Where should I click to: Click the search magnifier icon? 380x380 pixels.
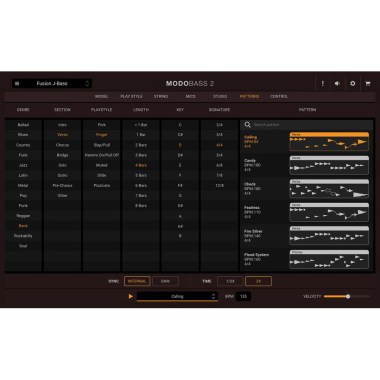click(247, 125)
